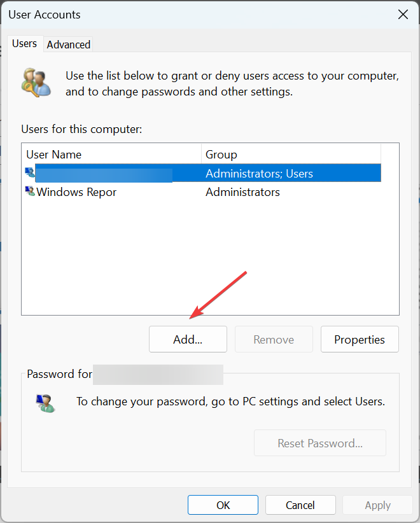Click the Windows Repor account icon
The height and width of the screenshot is (523, 420).
coord(30,191)
